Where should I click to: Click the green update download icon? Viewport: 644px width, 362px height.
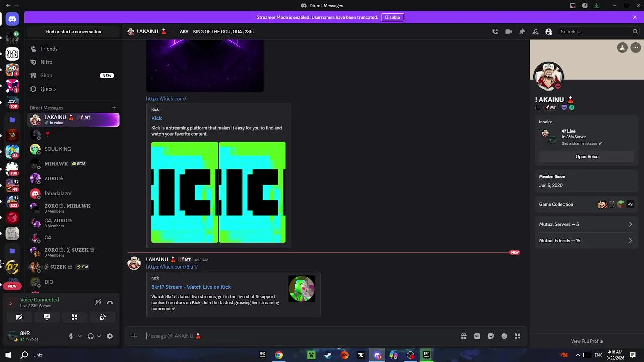(x=597, y=6)
